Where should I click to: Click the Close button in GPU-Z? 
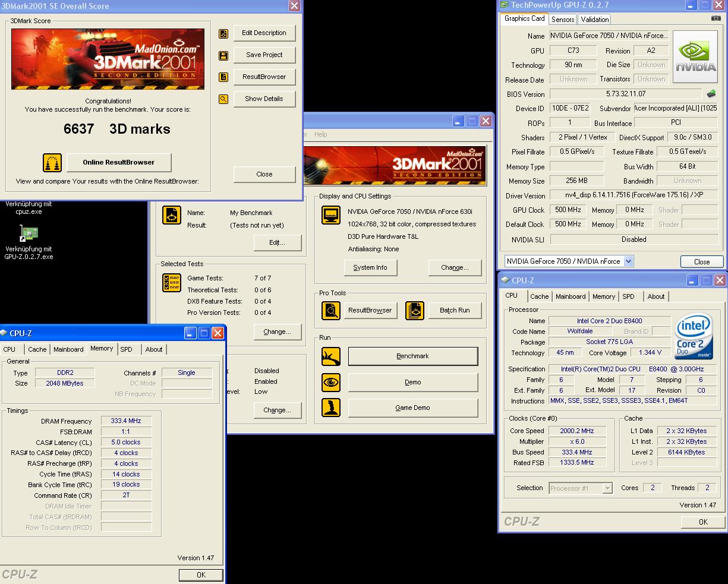tap(702, 261)
